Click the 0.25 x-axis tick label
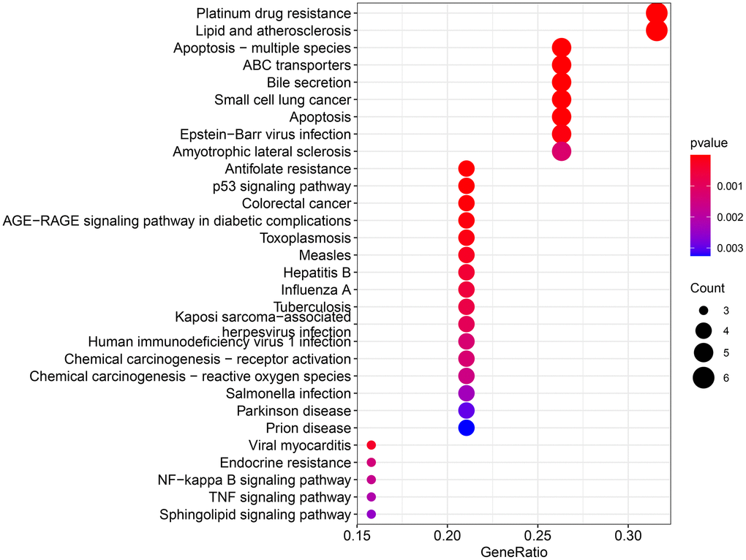 538,535
